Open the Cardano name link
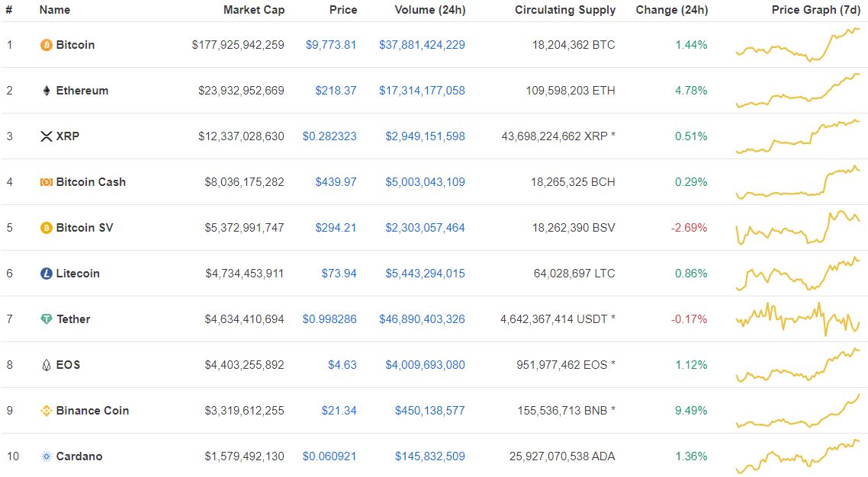 pyautogui.click(x=79, y=456)
